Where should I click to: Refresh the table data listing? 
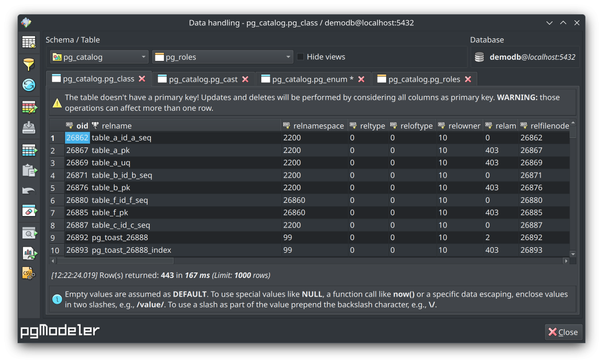[x=29, y=85]
